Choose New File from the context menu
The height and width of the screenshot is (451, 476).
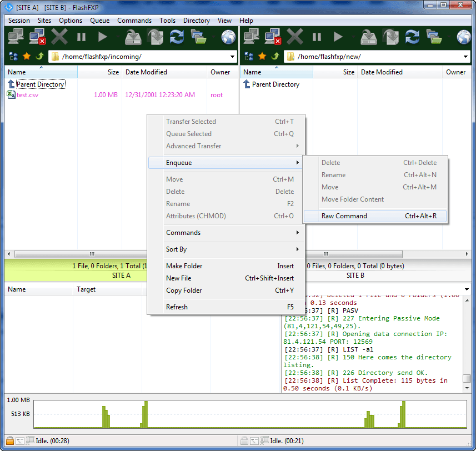click(226, 278)
